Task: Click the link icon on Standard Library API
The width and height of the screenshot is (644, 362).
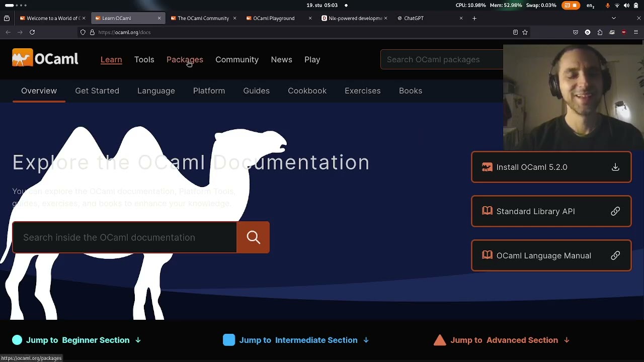Action: 615,211
